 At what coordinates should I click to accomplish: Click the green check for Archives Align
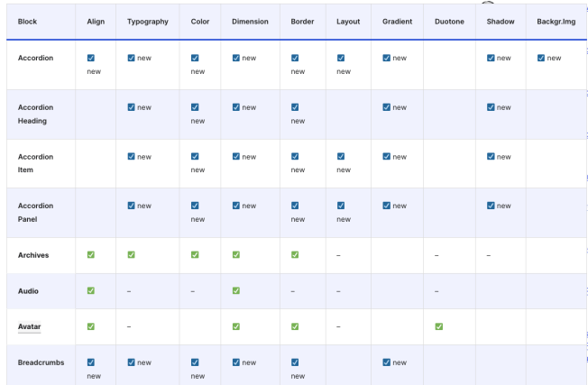tap(90, 255)
